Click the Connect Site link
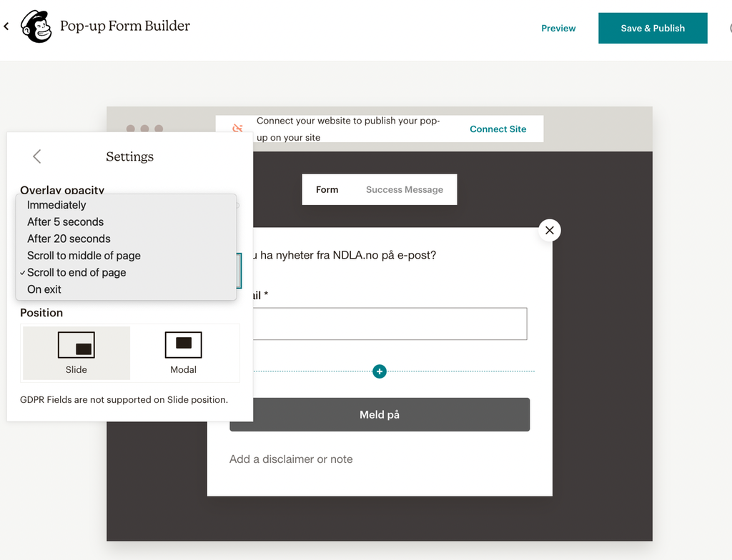732x560 pixels. click(498, 129)
